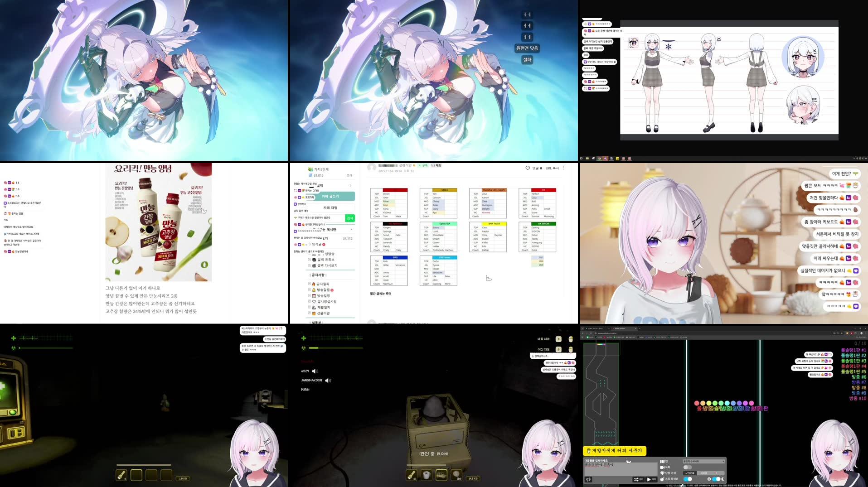Click the 선물이양 gift icon in the sidebar
This screenshot has width=868, height=487.
pos(314,313)
